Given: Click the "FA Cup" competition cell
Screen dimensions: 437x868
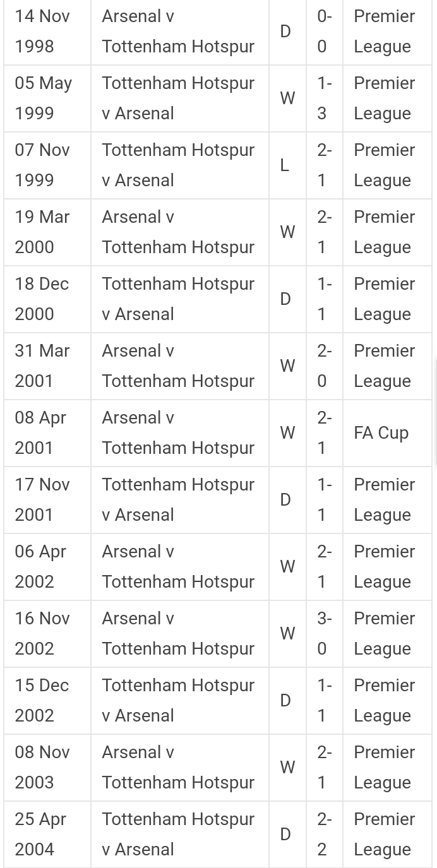Looking at the screenshot, I should pos(381,433).
